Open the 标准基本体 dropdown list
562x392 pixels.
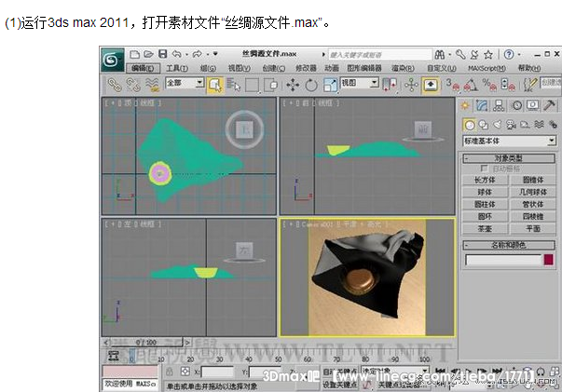tap(509, 140)
